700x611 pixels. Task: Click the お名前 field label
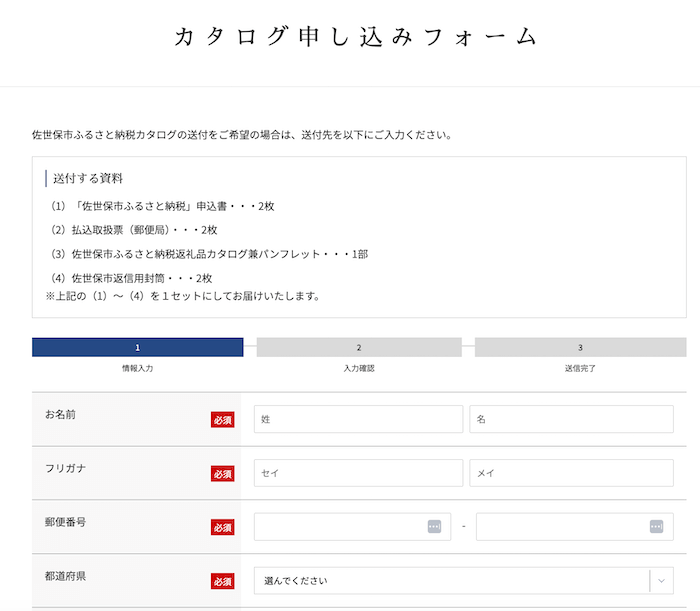(x=60, y=414)
